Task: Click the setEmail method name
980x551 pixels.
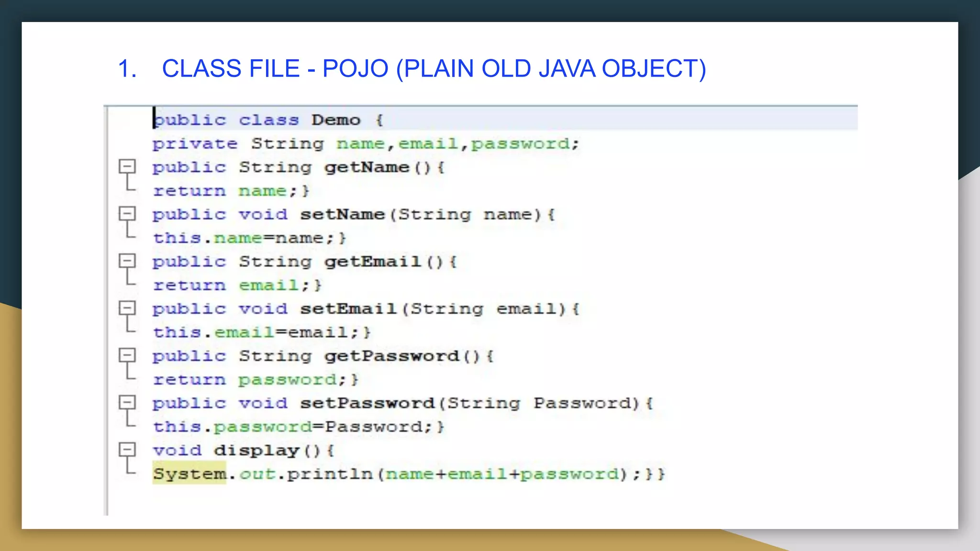Action: click(348, 309)
